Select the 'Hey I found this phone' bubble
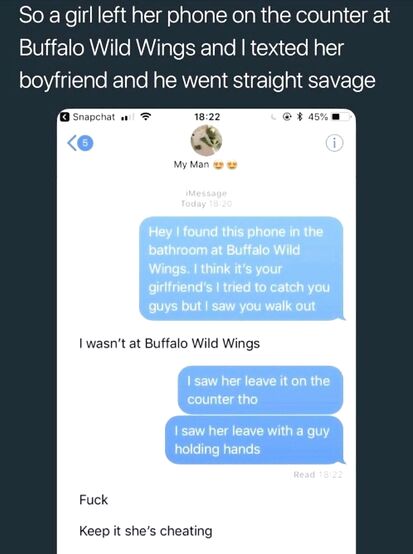 pyautogui.click(x=241, y=269)
